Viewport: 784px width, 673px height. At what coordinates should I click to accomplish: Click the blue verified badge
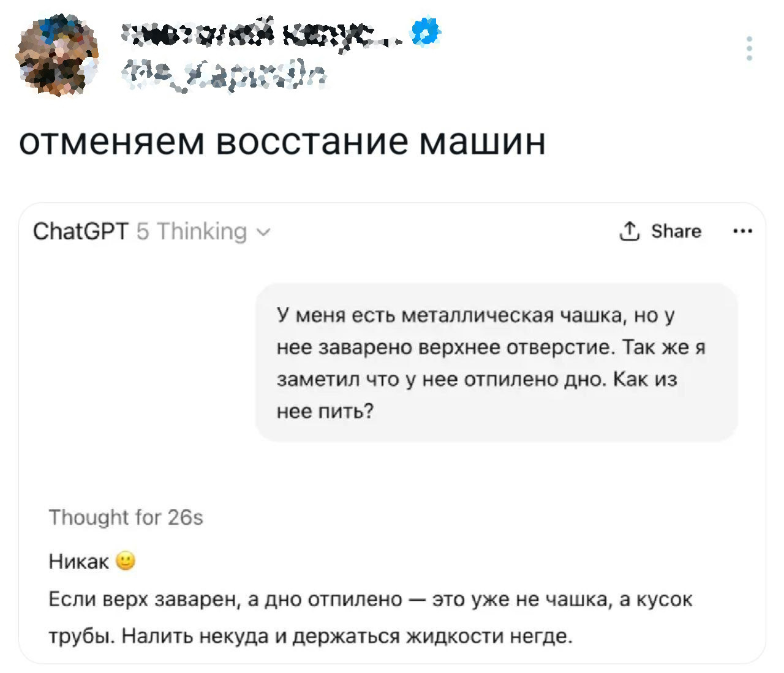point(426,32)
